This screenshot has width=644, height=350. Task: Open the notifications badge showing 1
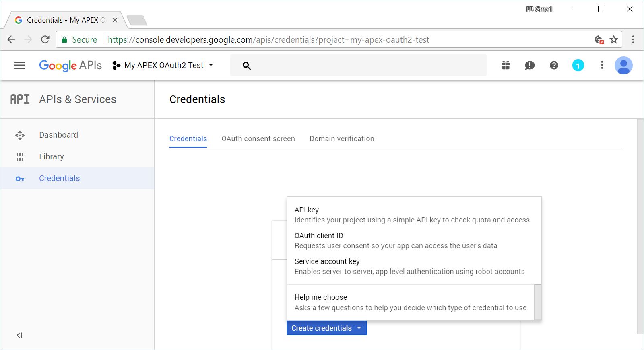click(578, 65)
